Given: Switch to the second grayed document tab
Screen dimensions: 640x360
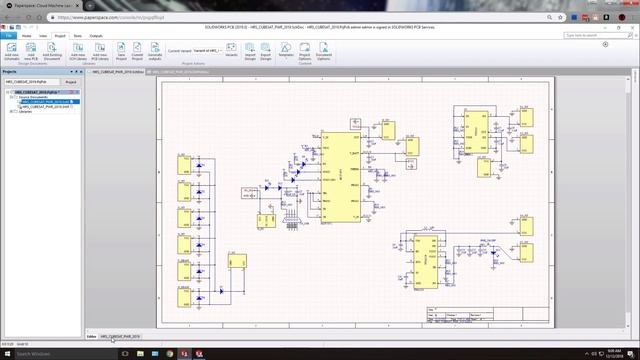Looking at the screenshot, I should pos(178,72).
